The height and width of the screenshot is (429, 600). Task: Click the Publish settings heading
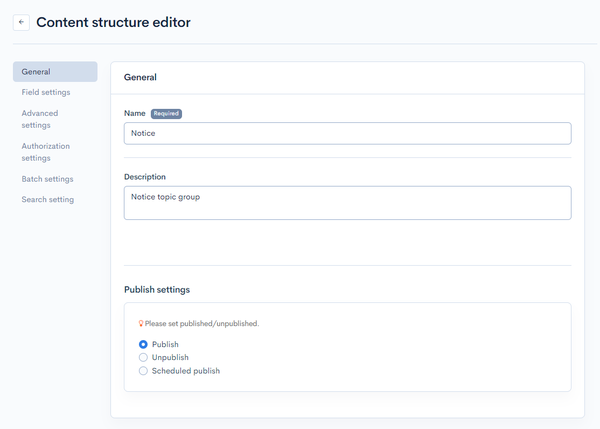(x=157, y=290)
